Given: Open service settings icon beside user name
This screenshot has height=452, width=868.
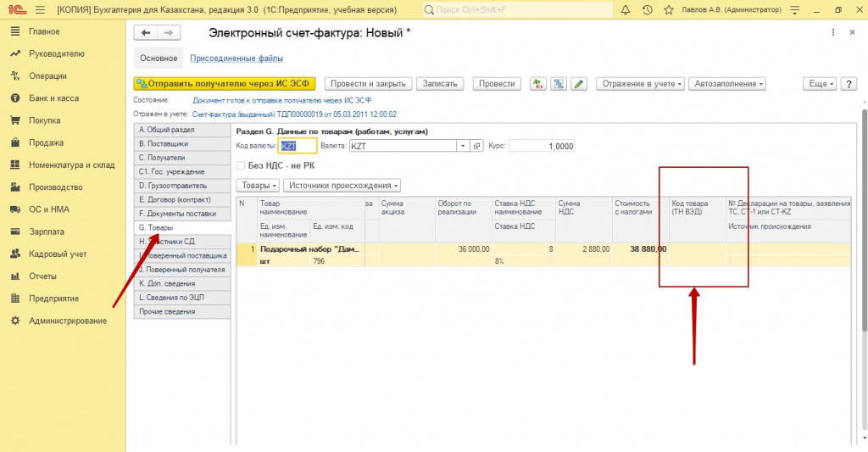Looking at the screenshot, I should (x=795, y=10).
